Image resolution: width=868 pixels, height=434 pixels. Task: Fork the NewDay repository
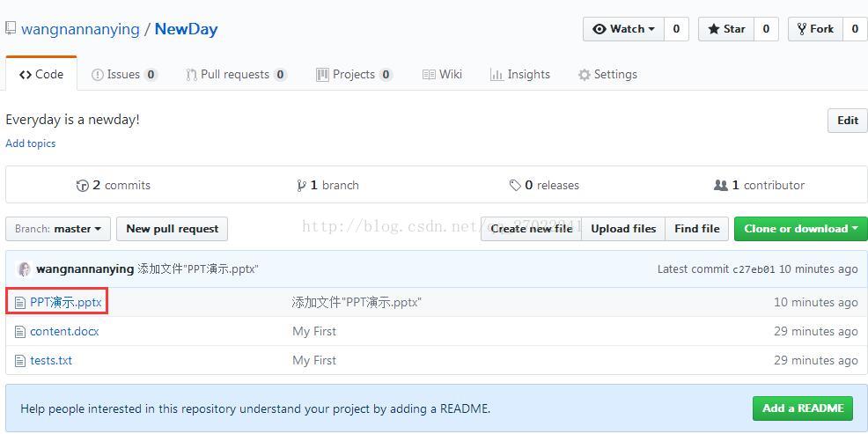tap(816, 29)
